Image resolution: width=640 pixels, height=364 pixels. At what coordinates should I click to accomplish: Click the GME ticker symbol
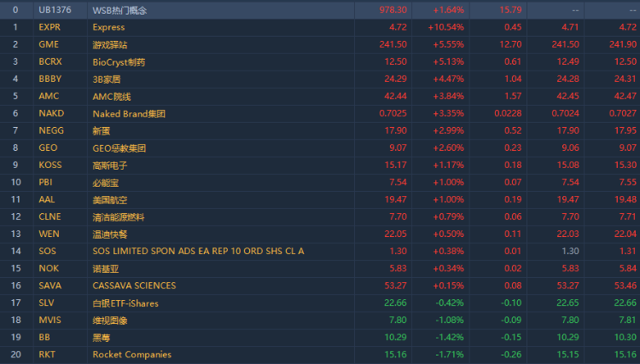point(49,44)
